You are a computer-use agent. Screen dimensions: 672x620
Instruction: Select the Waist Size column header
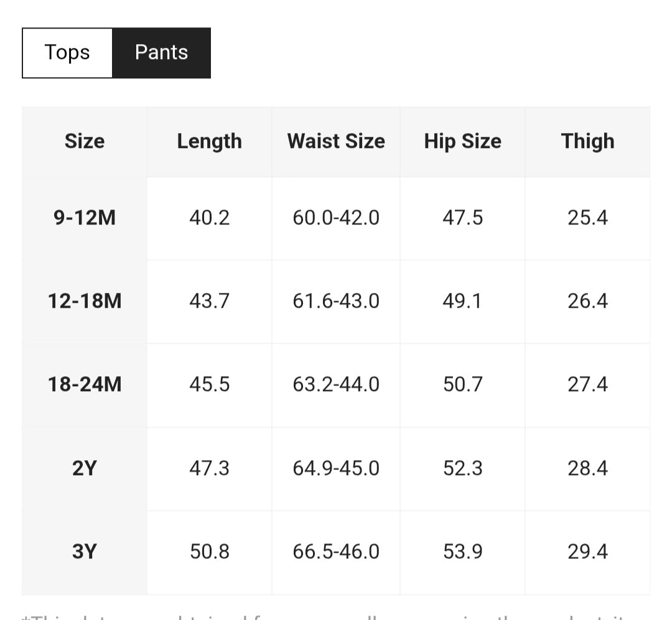tap(336, 141)
